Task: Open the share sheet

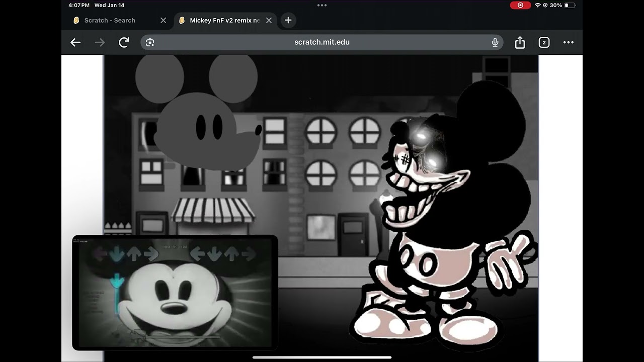Action: tap(520, 43)
